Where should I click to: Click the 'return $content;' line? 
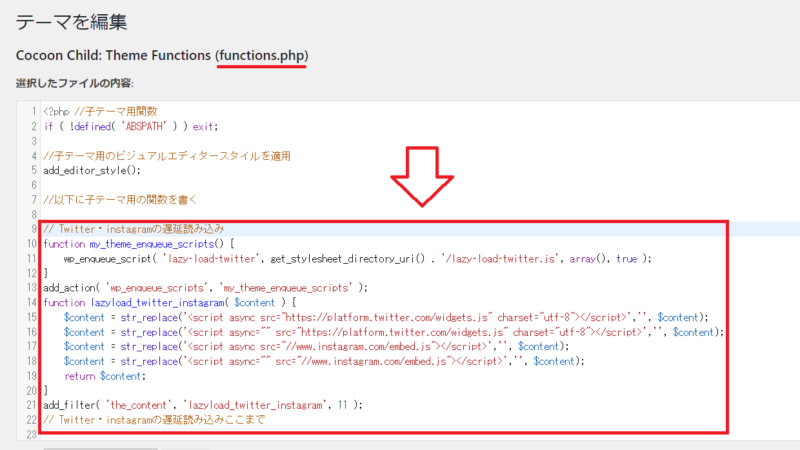click(x=105, y=376)
